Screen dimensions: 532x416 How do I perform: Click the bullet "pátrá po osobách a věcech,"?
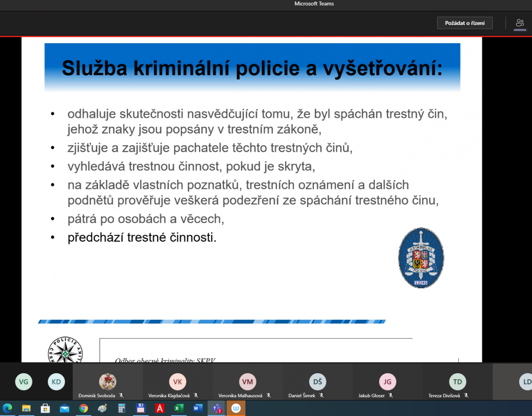click(x=146, y=219)
